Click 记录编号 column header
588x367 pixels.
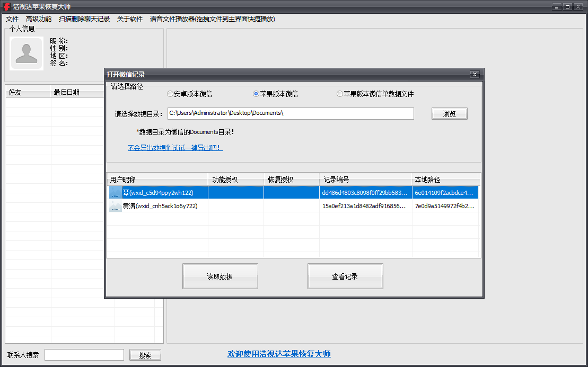[x=366, y=180]
